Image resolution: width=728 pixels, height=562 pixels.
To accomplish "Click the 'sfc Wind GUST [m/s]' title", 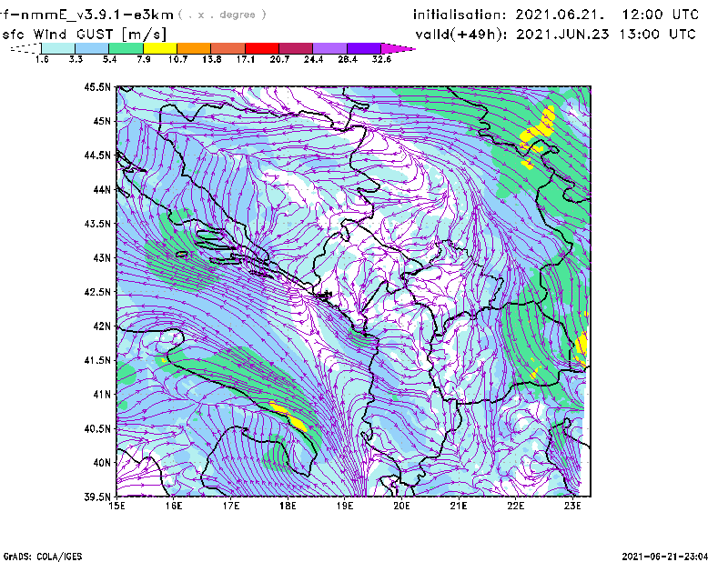I will click(x=84, y=35).
